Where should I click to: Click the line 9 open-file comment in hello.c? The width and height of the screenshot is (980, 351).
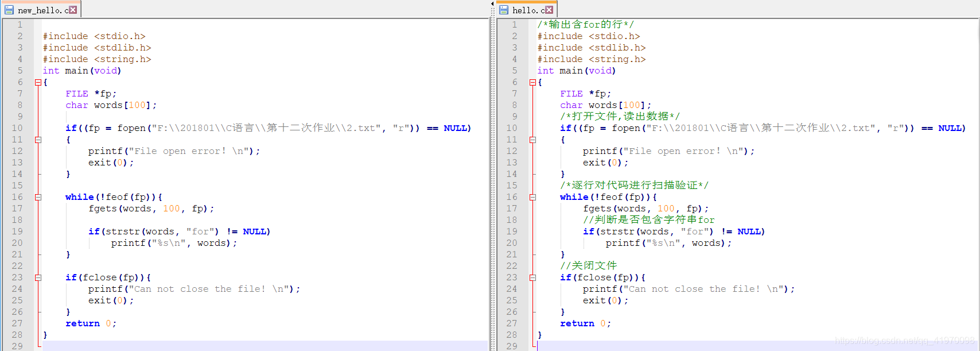tap(620, 116)
